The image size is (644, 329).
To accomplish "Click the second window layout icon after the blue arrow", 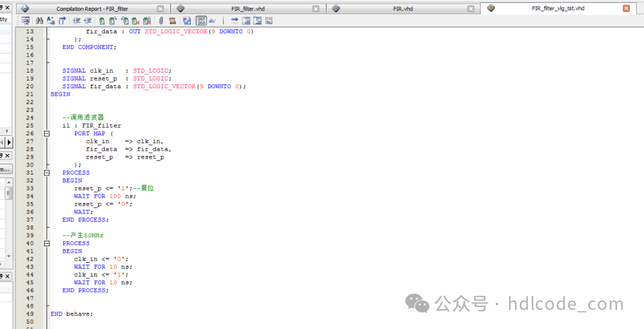I will pos(258,20).
